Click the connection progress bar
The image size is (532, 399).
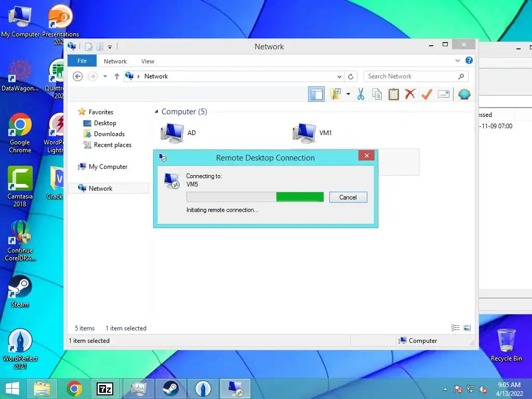pyautogui.click(x=255, y=197)
